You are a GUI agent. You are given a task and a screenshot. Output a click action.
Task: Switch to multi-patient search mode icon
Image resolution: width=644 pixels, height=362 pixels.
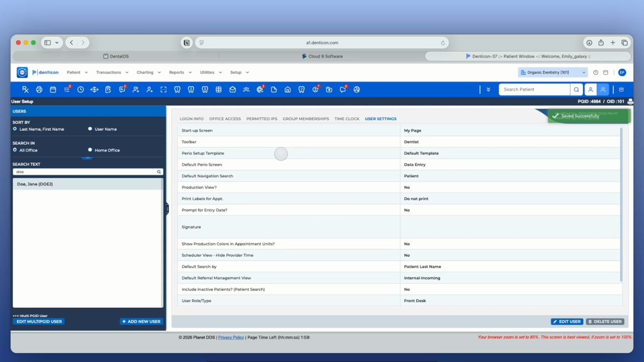[603, 90]
